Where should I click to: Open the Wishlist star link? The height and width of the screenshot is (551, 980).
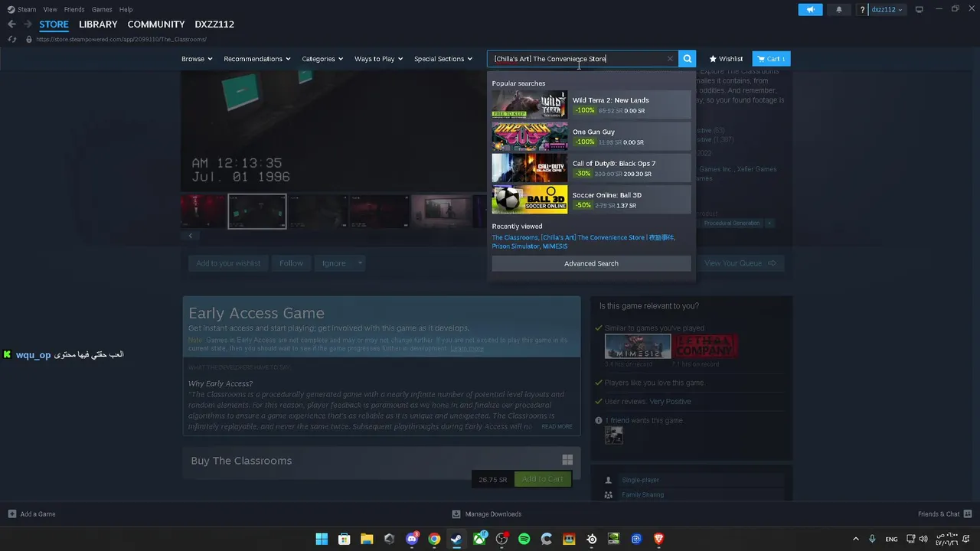tap(726, 59)
